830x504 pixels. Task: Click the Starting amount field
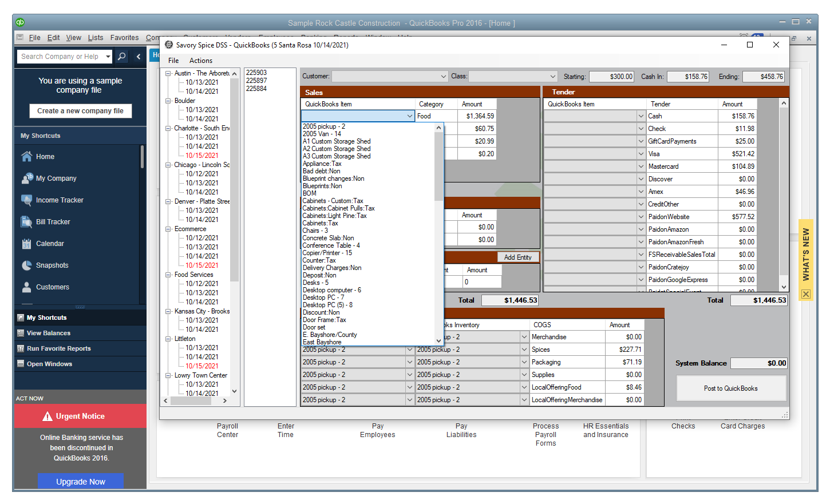(x=611, y=77)
